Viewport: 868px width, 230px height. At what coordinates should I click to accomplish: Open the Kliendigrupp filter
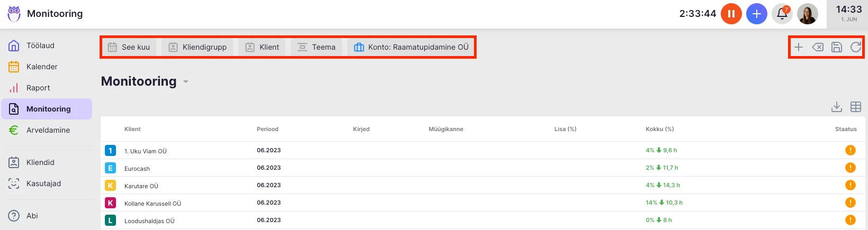click(x=198, y=47)
